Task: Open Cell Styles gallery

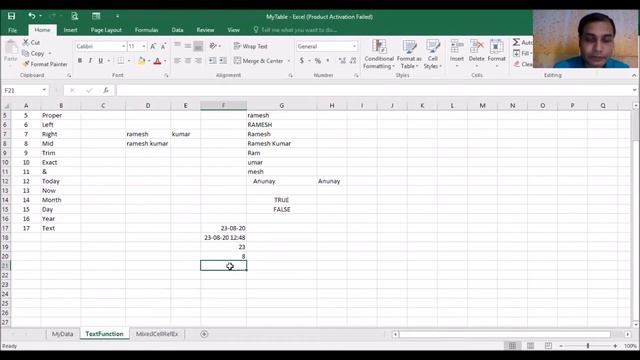Action: click(x=433, y=54)
